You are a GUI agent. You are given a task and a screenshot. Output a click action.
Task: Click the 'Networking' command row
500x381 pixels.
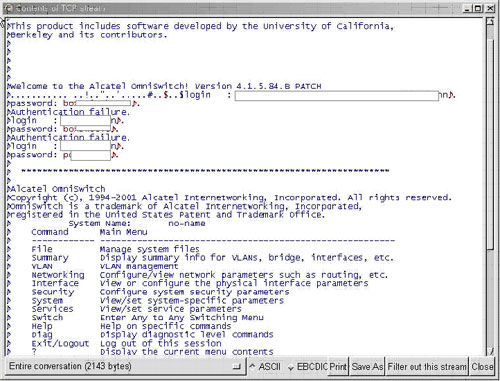coord(210,275)
